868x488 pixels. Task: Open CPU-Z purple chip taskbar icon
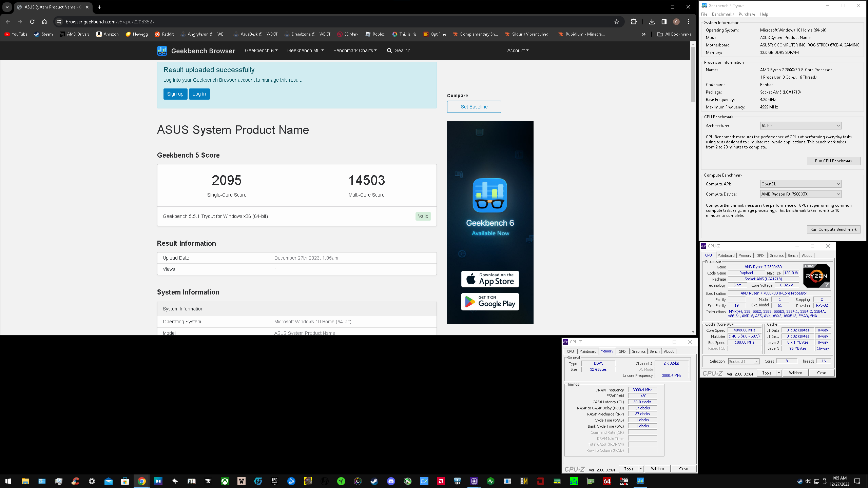(x=474, y=481)
